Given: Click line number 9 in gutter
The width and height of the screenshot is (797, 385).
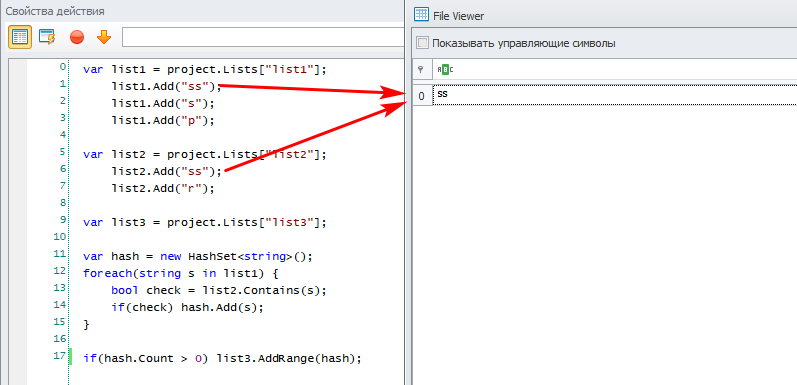Looking at the screenshot, I should pos(62,220).
